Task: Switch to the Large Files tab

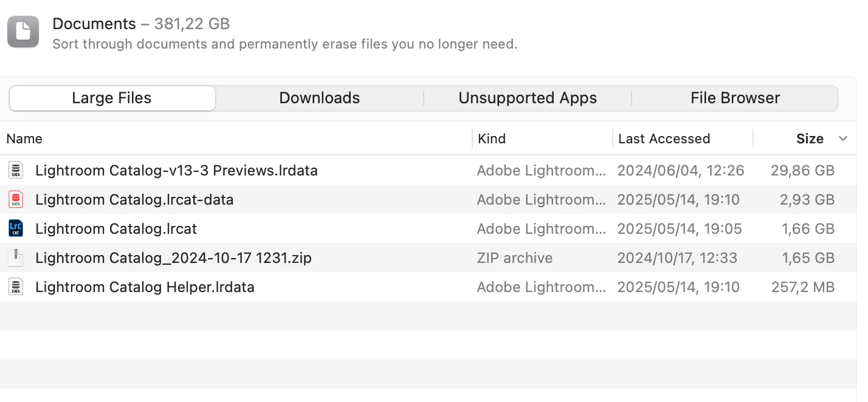Action: coord(112,98)
